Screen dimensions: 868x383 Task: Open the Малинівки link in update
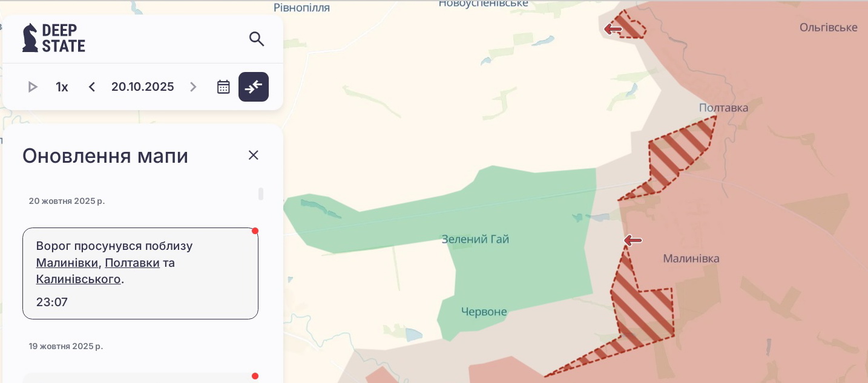click(x=67, y=263)
